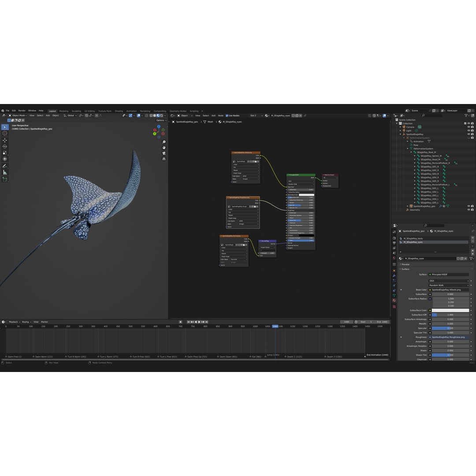Click the viewport zoom magnifier icon
The height and width of the screenshot is (476, 476).
[x=164, y=142]
